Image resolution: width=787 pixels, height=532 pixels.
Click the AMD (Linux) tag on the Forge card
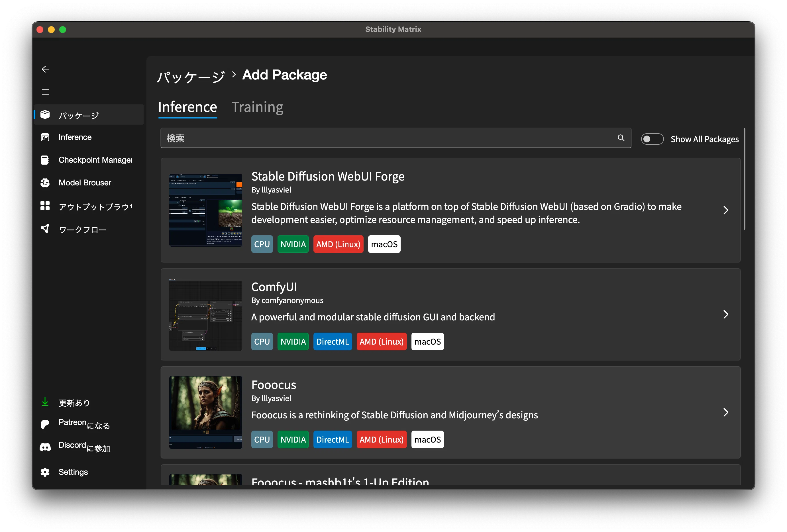338,244
